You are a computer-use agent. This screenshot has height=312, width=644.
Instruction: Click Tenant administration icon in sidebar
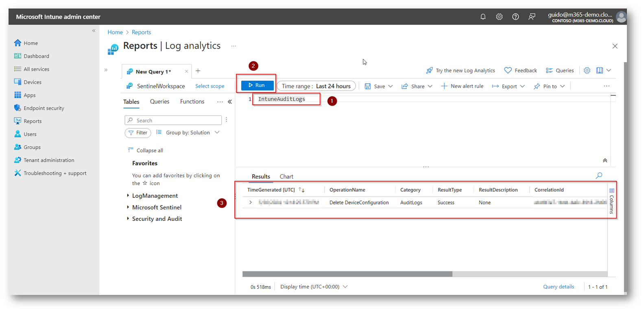pyautogui.click(x=17, y=160)
